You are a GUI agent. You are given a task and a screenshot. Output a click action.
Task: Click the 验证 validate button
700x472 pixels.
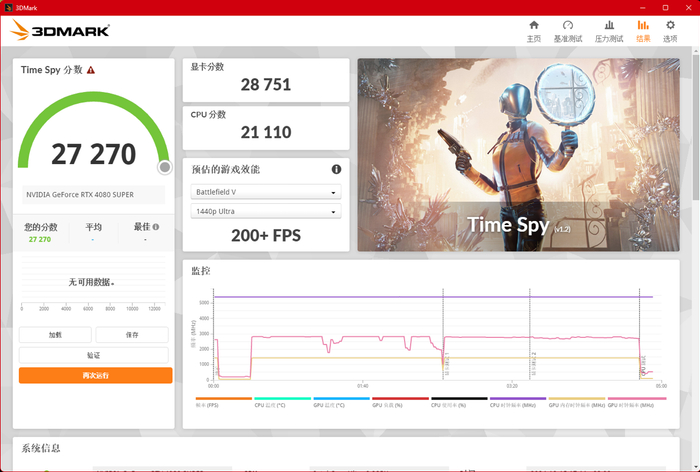pyautogui.click(x=94, y=355)
